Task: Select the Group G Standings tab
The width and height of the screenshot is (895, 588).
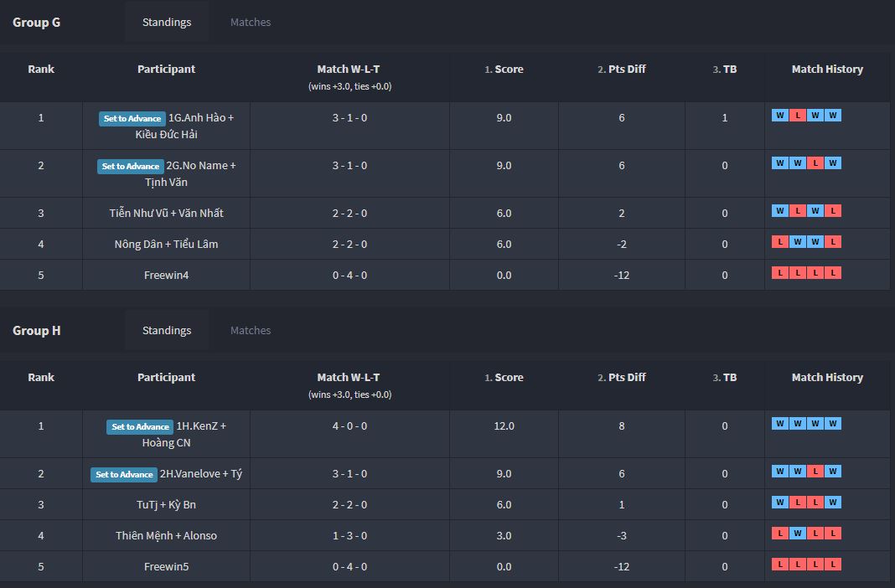Action: tap(167, 23)
